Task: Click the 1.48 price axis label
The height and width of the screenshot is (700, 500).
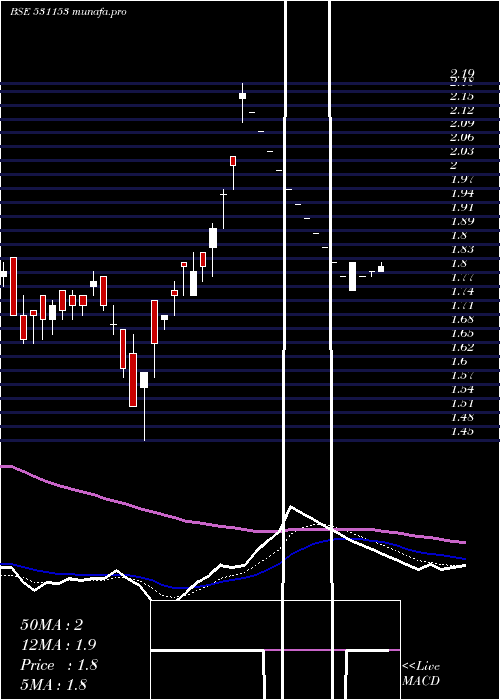Action: click(462, 417)
